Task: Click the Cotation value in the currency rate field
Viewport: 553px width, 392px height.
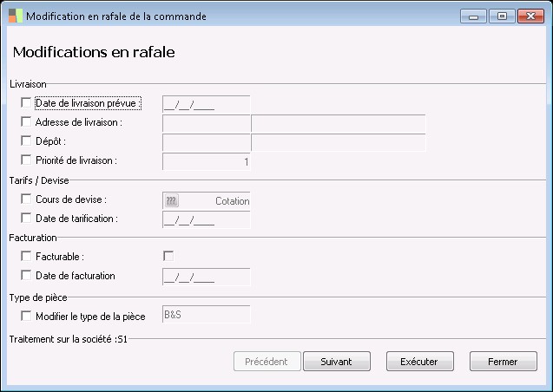Action: click(x=232, y=200)
